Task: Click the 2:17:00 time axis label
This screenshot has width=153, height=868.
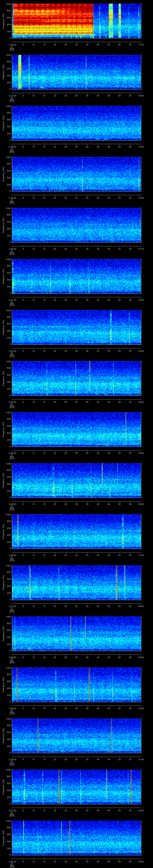Action: pos(12,96)
